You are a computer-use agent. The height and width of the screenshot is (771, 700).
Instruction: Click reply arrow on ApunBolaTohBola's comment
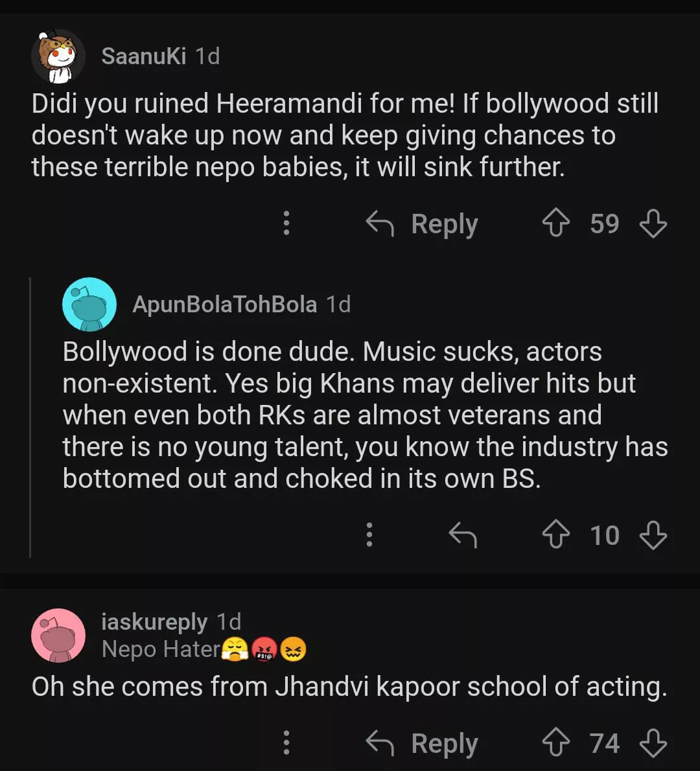click(x=463, y=536)
